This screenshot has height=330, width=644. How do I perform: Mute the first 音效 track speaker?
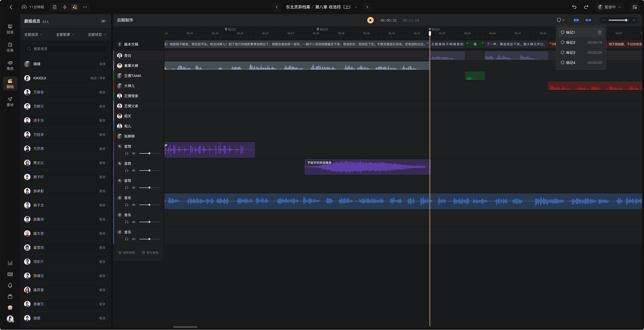[x=134, y=153]
